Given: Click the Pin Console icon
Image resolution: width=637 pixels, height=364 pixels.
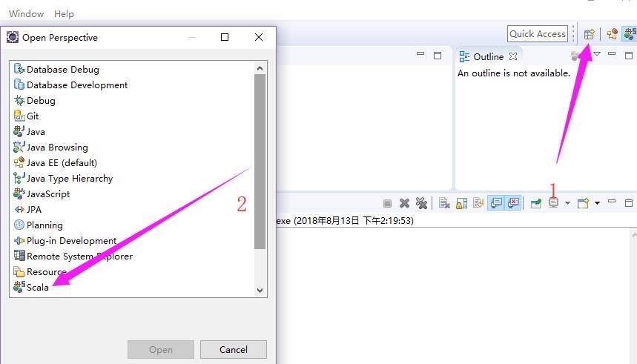Looking at the screenshot, I should tap(535, 203).
